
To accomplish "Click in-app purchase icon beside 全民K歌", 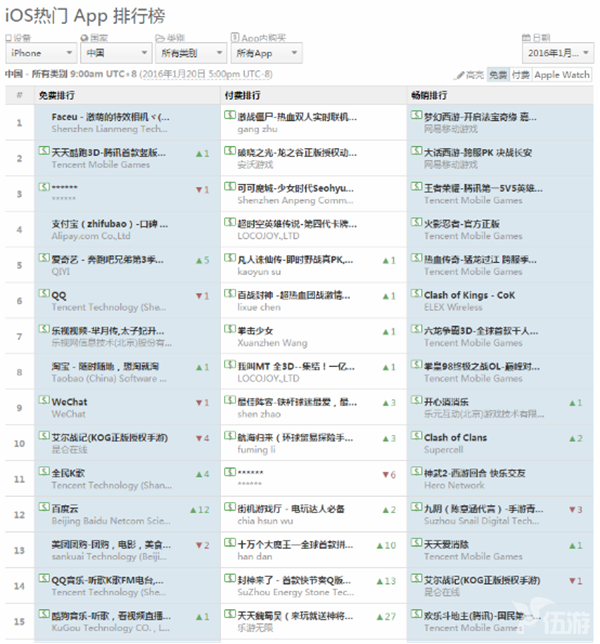I will click(44, 471).
